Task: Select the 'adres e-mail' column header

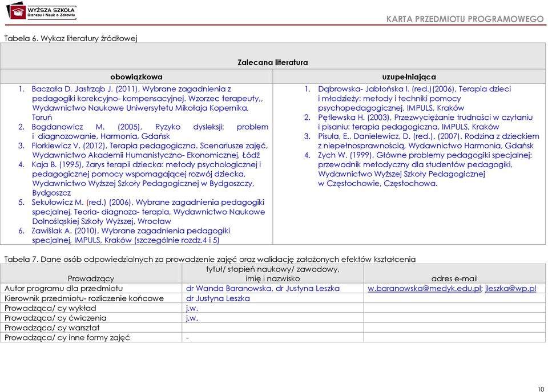Action: (454, 278)
